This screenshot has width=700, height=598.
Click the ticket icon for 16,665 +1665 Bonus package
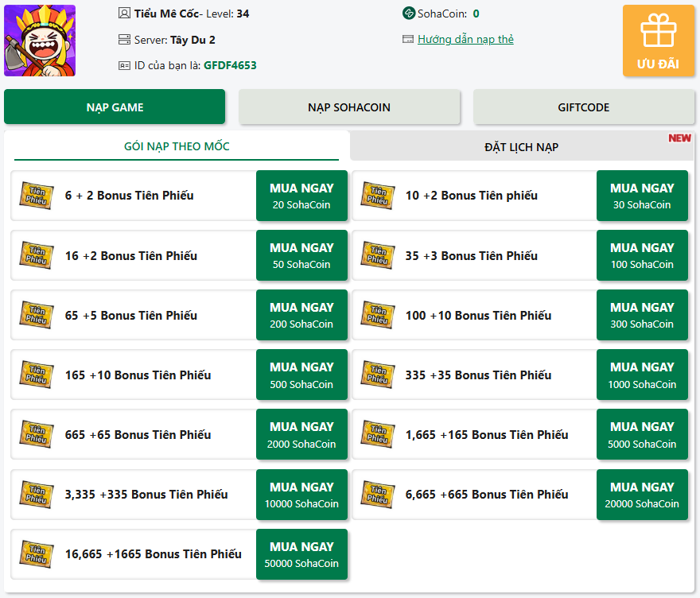(x=37, y=553)
